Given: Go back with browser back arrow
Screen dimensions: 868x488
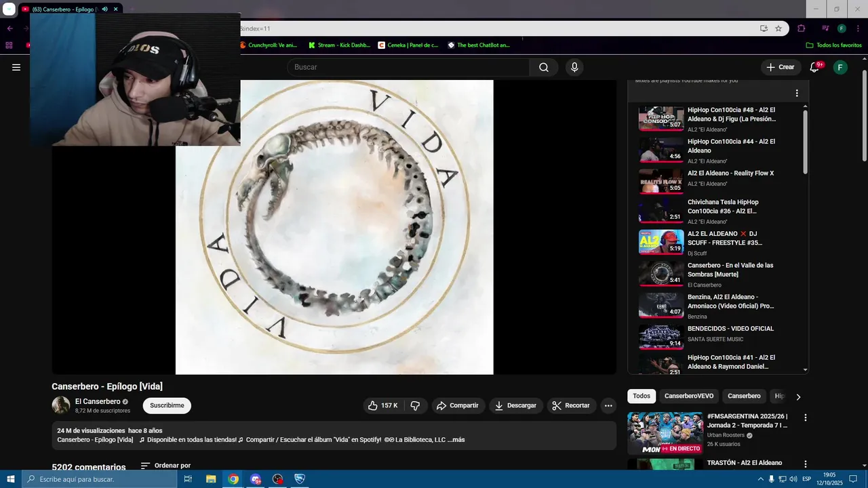Looking at the screenshot, I should click(x=9, y=28).
